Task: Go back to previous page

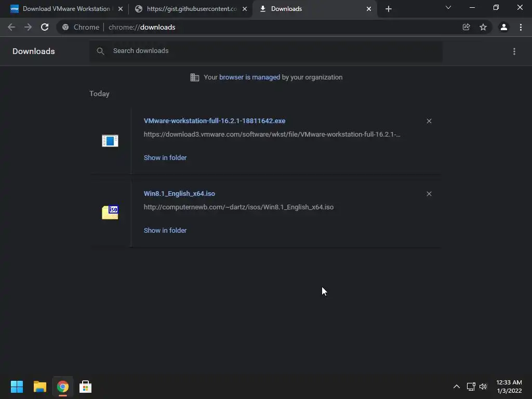Action: pyautogui.click(x=11, y=27)
